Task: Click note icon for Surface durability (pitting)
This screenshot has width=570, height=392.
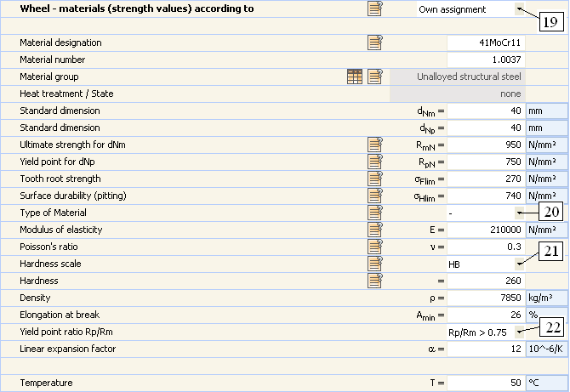Action: click(x=375, y=196)
